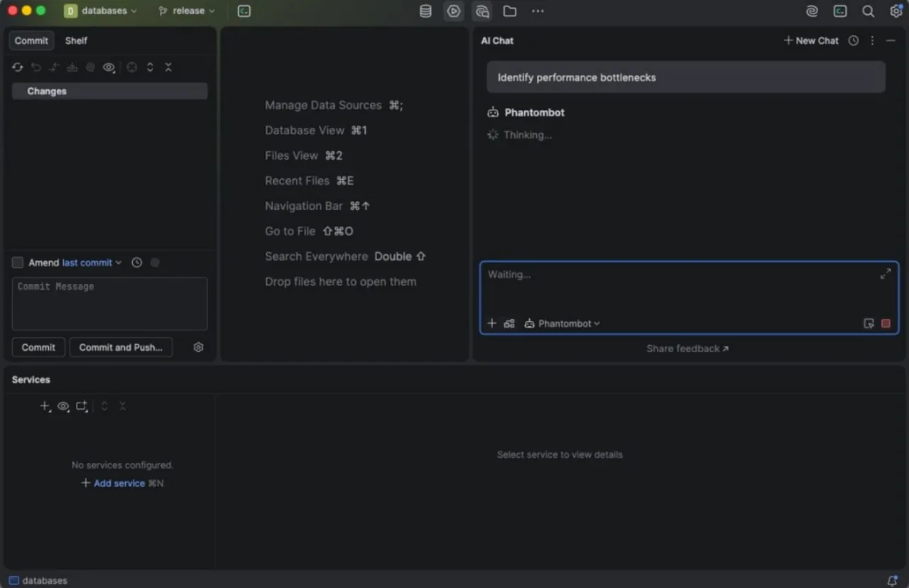Click Expand All in the Commit toolbar
Image resolution: width=909 pixels, height=588 pixels.
click(x=150, y=67)
